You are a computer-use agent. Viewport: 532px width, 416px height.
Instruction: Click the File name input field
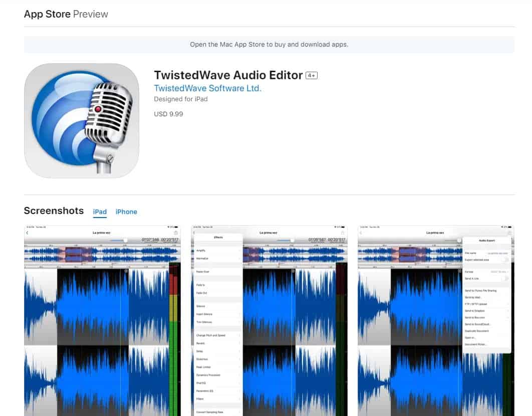click(x=497, y=253)
